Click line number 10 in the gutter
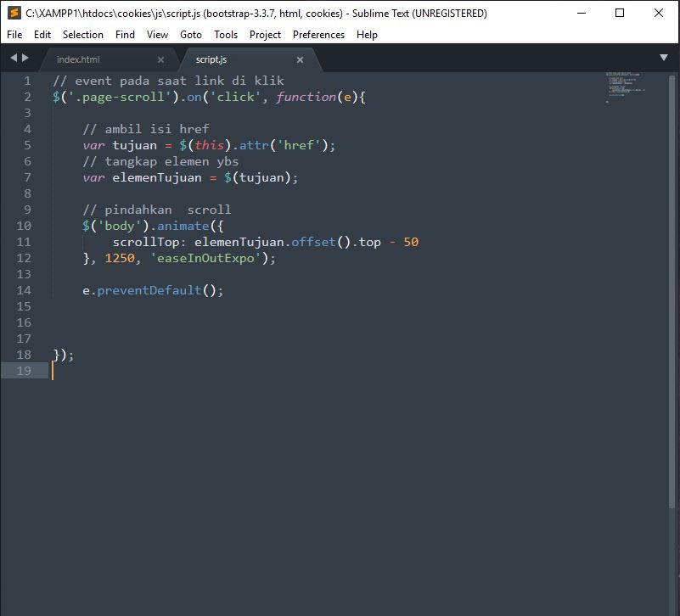This screenshot has height=616, width=680. pyautogui.click(x=24, y=226)
